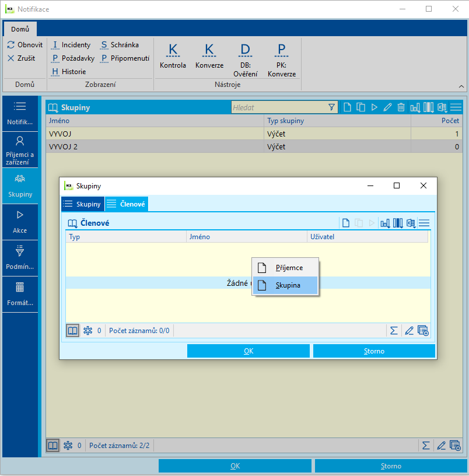Open columns icon in main Skupiny toolbar

(x=428, y=107)
